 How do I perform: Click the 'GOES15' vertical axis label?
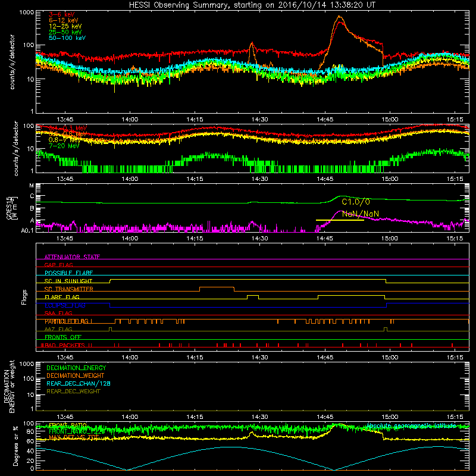point(9,208)
